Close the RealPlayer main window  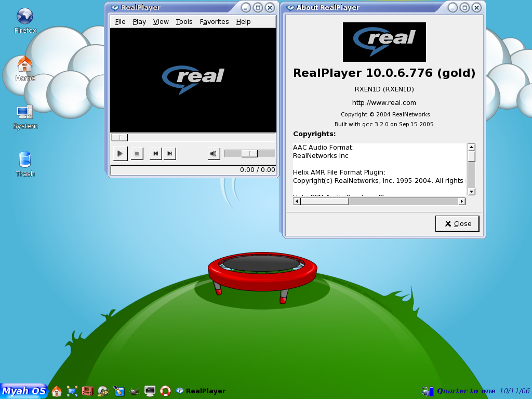(x=270, y=7)
